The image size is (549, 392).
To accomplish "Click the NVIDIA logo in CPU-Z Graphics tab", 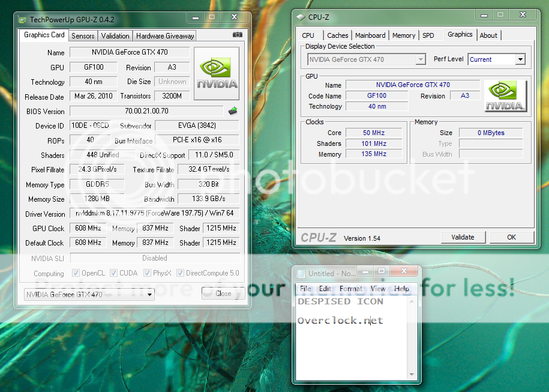I will pyautogui.click(x=505, y=95).
